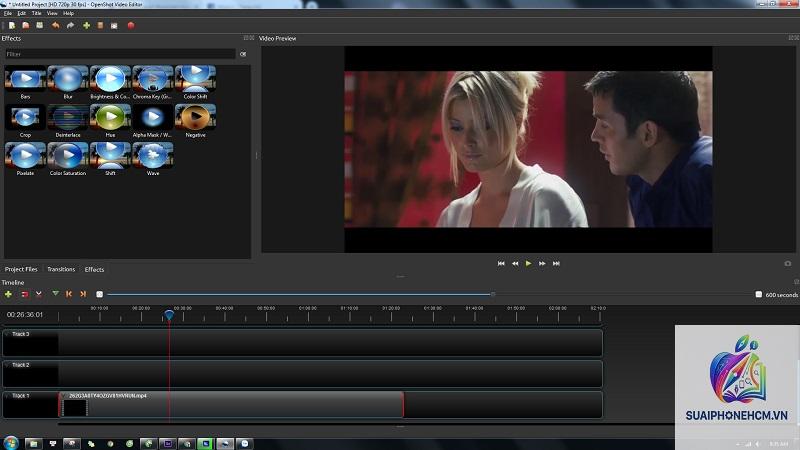The image size is (800, 450).
Task: Click the Adobe Premiere taskbar icon
Action: [x=167, y=444]
